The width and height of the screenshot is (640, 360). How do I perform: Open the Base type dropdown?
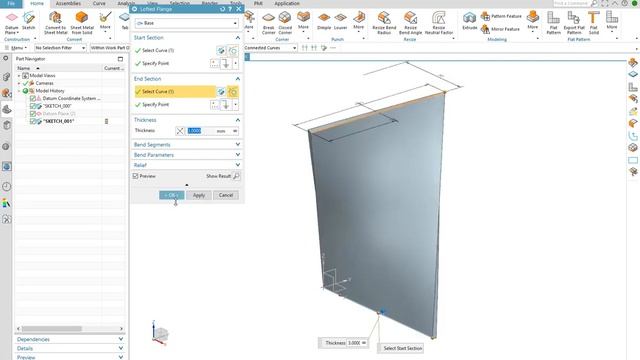(x=187, y=23)
